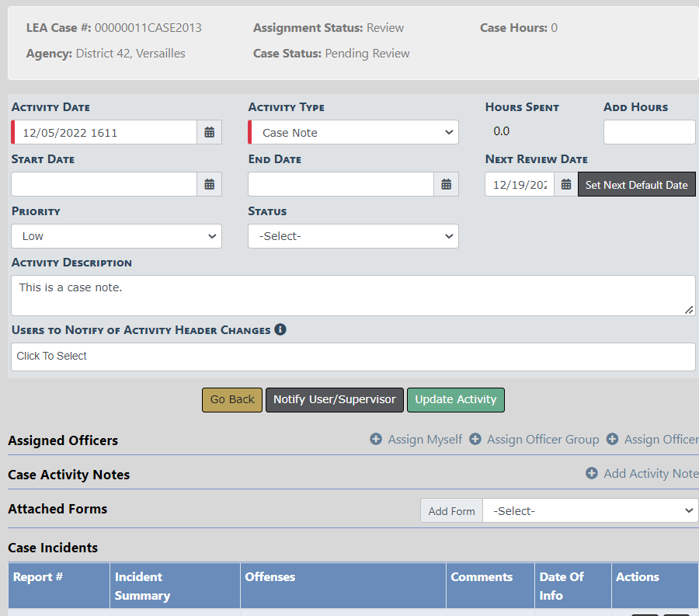Screen dimensions: 699x616
Task: Open the Attached Forms select dropdown
Action: (x=590, y=511)
